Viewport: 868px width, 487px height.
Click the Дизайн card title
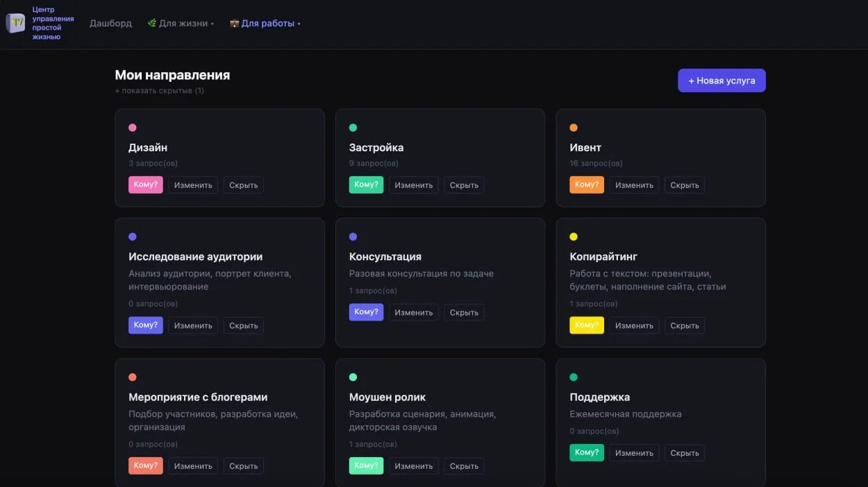tap(148, 148)
